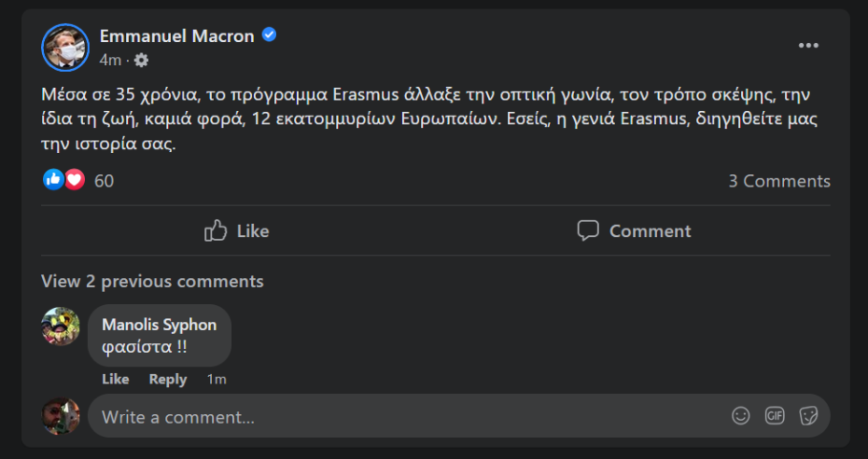Expand View 2 previous comments
The height and width of the screenshot is (459, 868).
(152, 281)
